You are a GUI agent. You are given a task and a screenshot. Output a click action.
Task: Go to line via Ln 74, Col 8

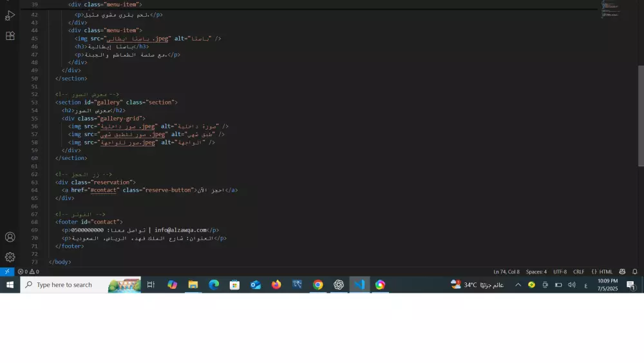tap(506, 271)
